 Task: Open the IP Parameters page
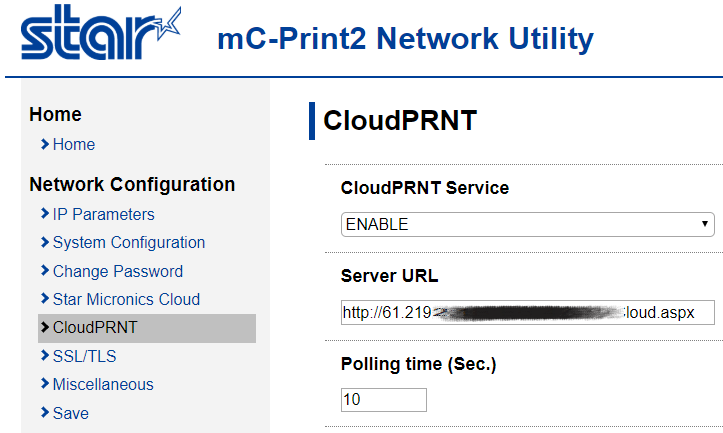point(104,214)
